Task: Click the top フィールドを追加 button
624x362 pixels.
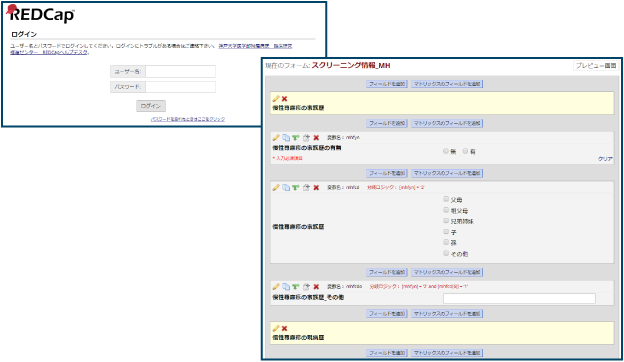Action: [x=386, y=84]
